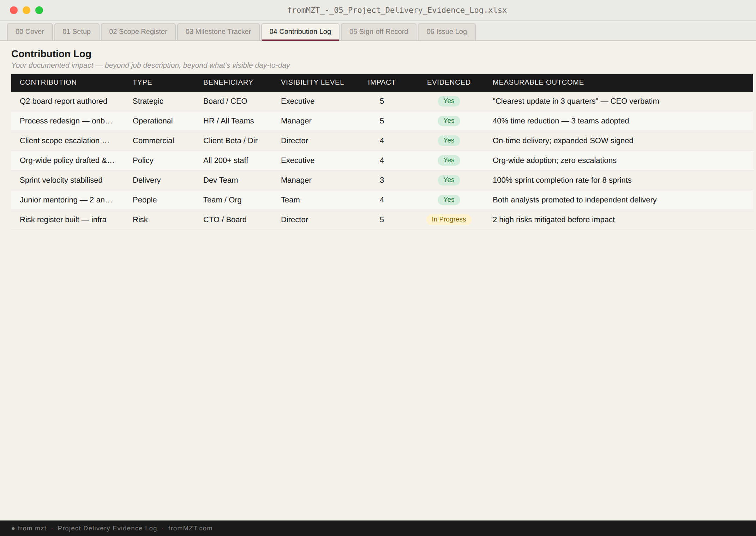
Task: Click the EVIDENCED column header
Action: coord(449,83)
